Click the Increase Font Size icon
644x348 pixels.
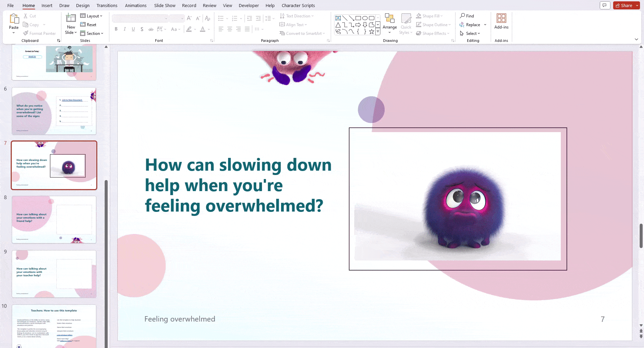[x=189, y=18]
